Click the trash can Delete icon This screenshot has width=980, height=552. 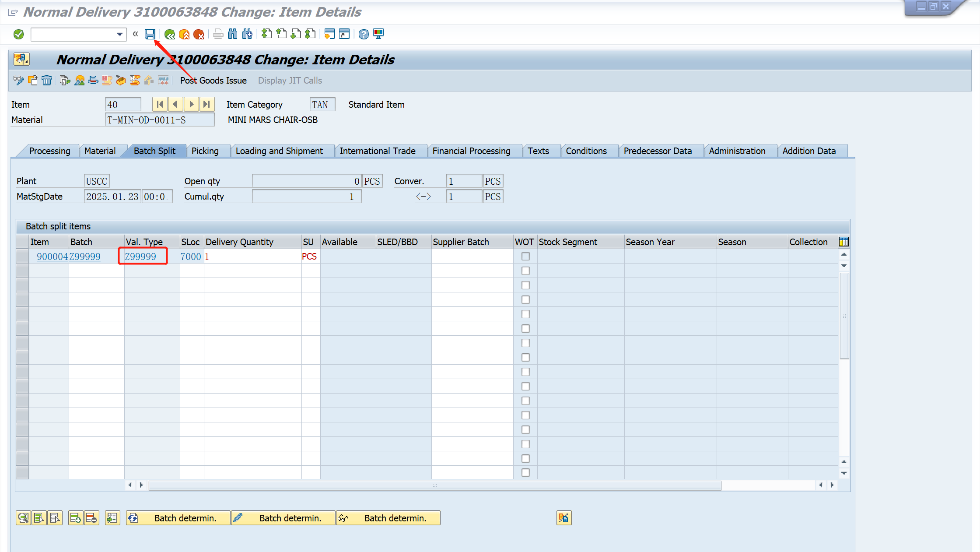click(x=47, y=80)
